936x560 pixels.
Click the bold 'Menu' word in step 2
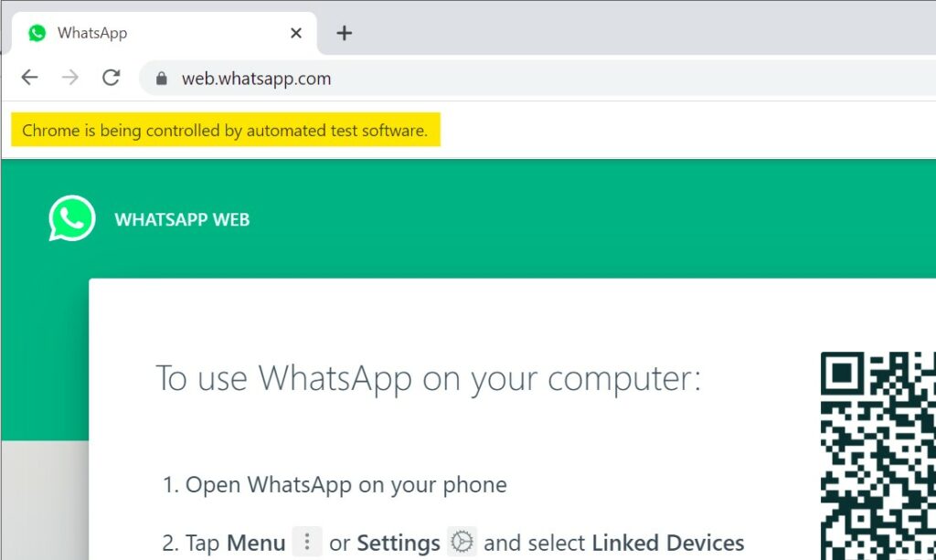pos(256,543)
